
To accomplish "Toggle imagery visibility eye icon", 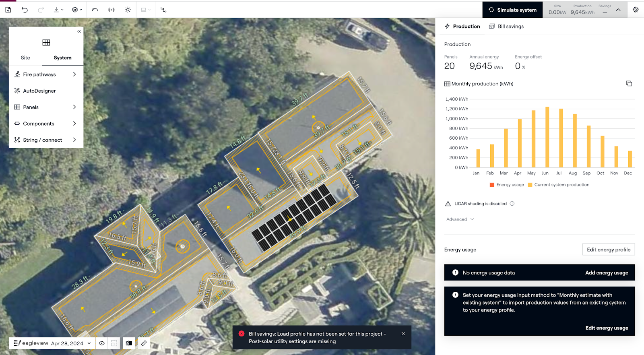I will (102, 343).
